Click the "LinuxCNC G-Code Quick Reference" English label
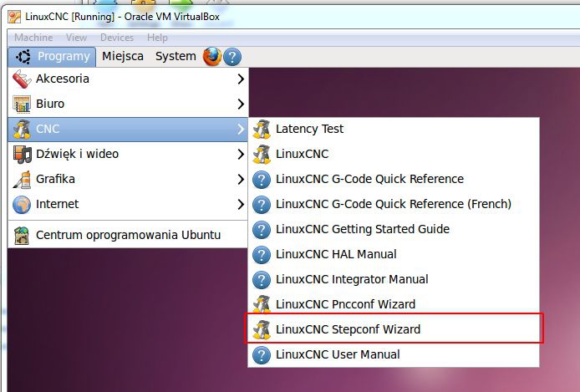The height and width of the screenshot is (392, 580). (369, 180)
